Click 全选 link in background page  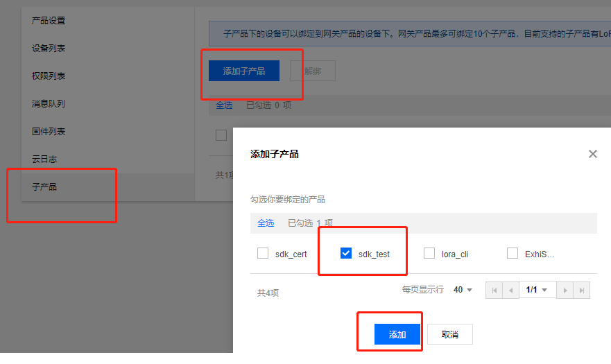[x=224, y=105]
